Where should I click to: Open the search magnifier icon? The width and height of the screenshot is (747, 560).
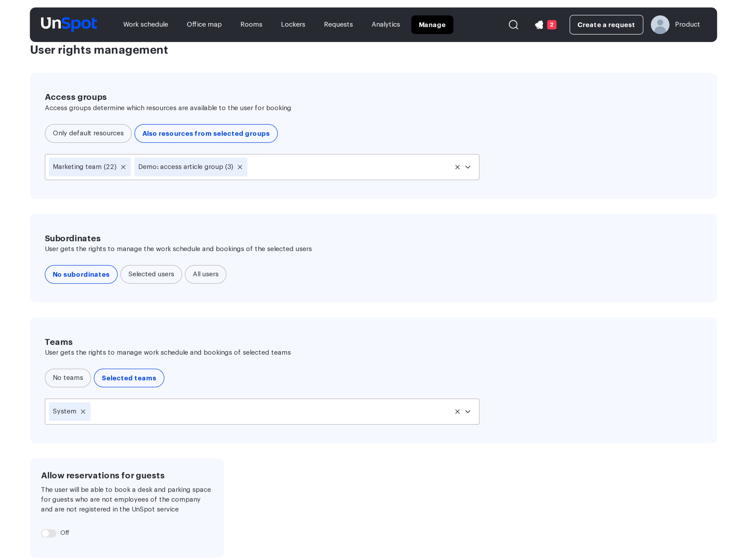pos(513,24)
